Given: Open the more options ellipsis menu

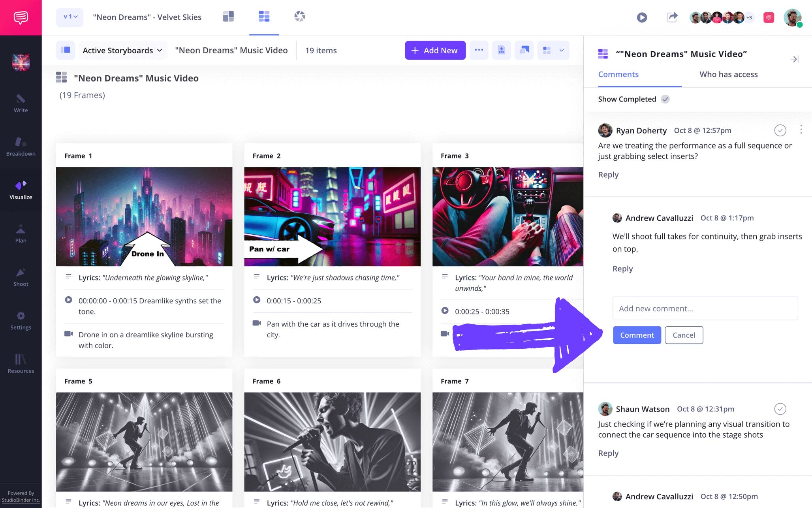Looking at the screenshot, I should (x=479, y=50).
